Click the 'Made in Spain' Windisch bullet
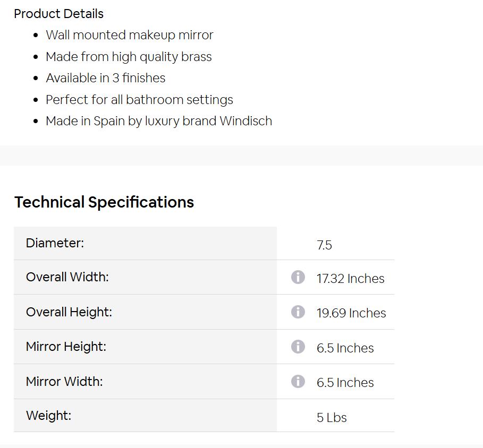The image size is (483, 448). (159, 121)
